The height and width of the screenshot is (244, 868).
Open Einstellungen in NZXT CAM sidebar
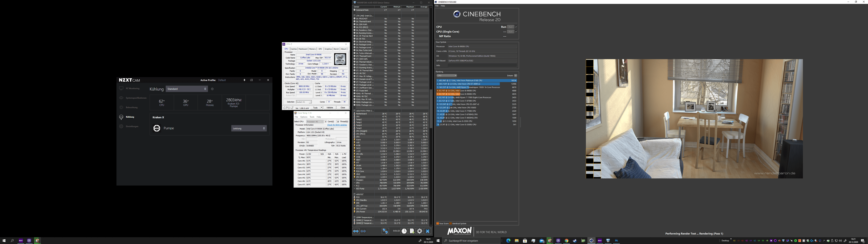tap(129, 126)
